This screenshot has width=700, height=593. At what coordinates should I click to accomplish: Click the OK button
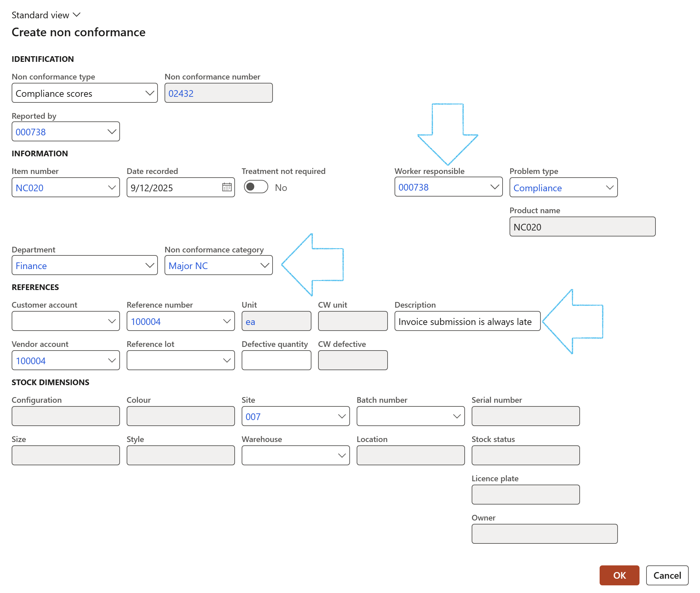[x=619, y=575]
